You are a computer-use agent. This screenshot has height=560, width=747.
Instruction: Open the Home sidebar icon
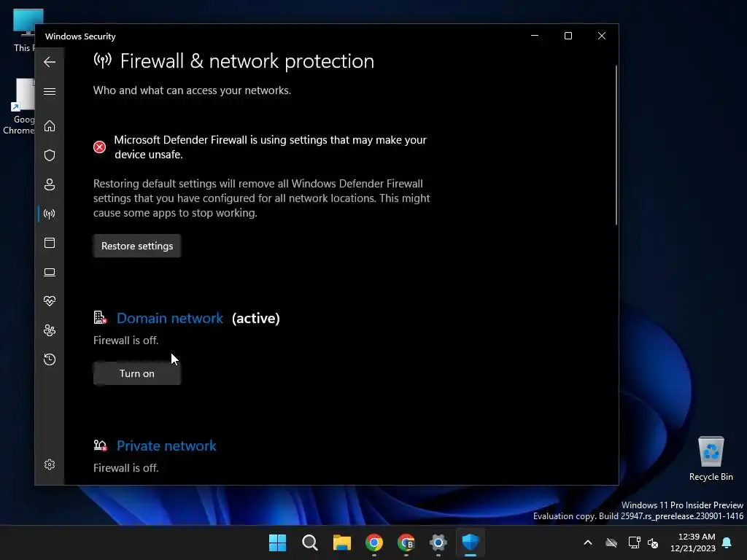coord(50,126)
